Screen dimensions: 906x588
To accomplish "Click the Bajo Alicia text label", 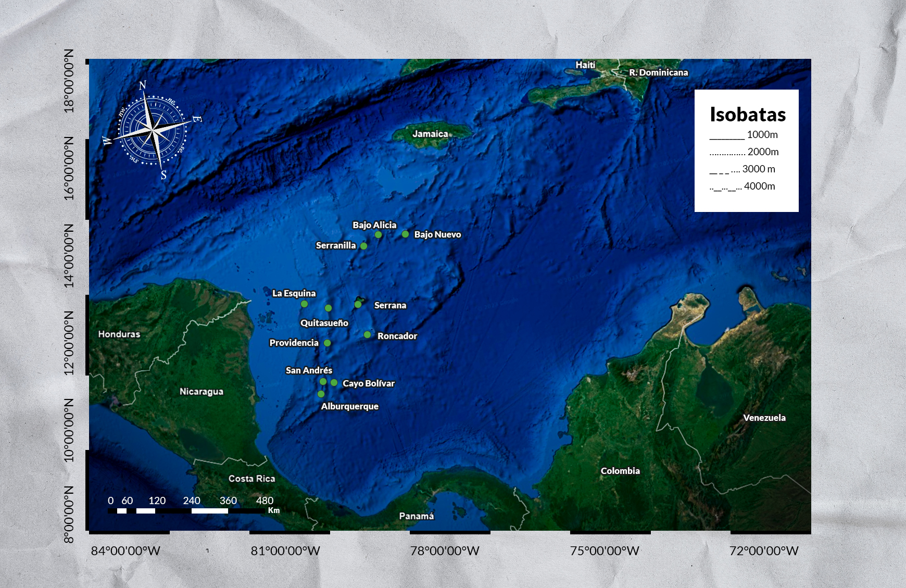I will pos(374,225).
